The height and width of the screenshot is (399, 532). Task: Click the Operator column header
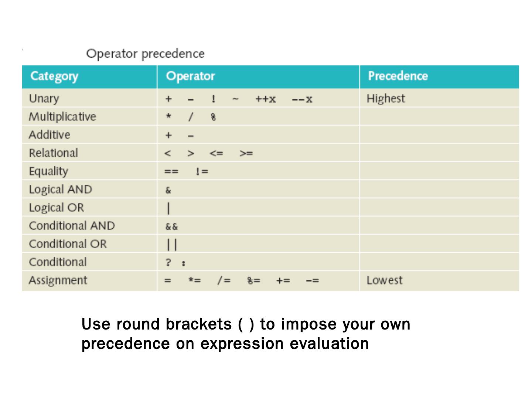(x=190, y=76)
